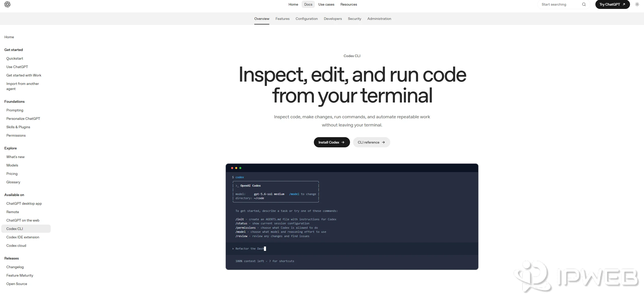Click the '$ codex' terminal command

point(238,177)
